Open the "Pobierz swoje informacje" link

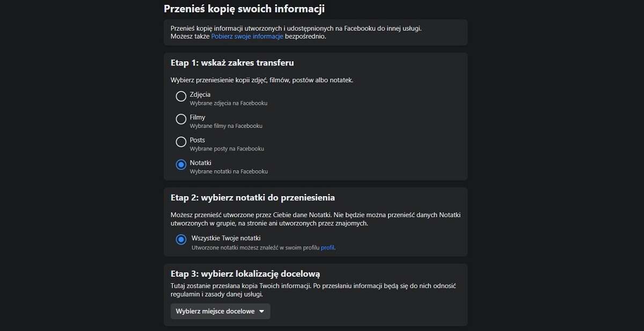(x=246, y=36)
